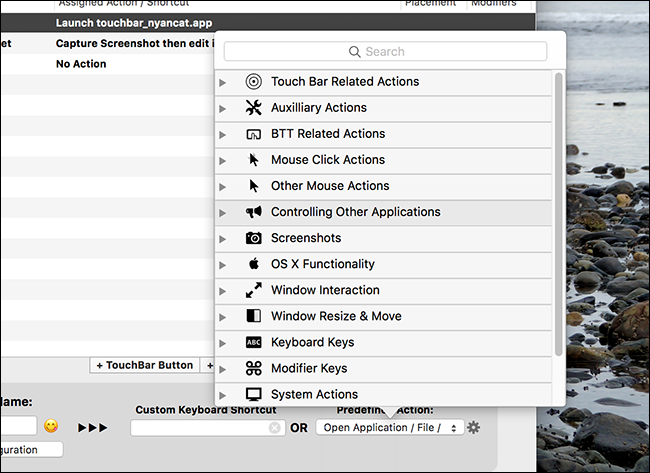The width and height of the screenshot is (650, 473).
Task: Select Other Mouse Actions category
Action: [x=383, y=186]
